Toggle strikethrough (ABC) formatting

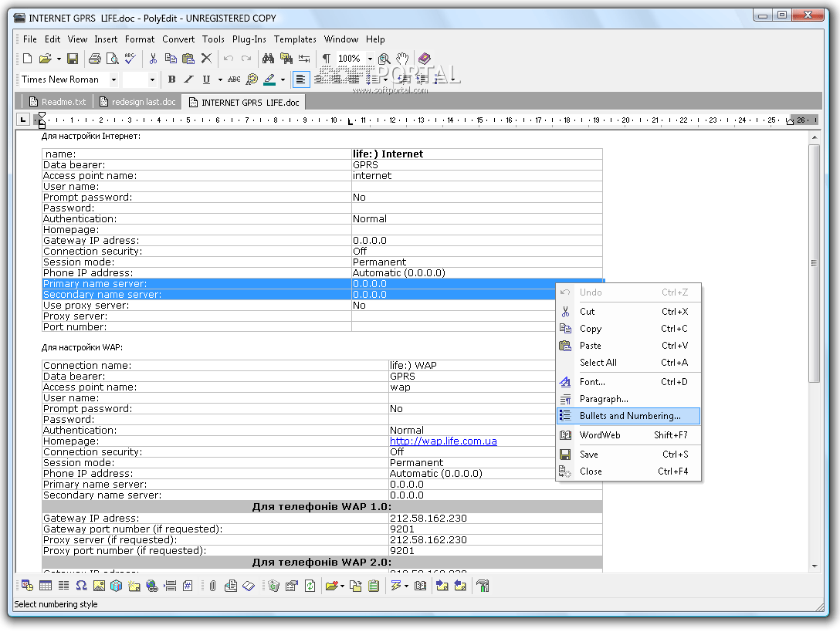234,79
